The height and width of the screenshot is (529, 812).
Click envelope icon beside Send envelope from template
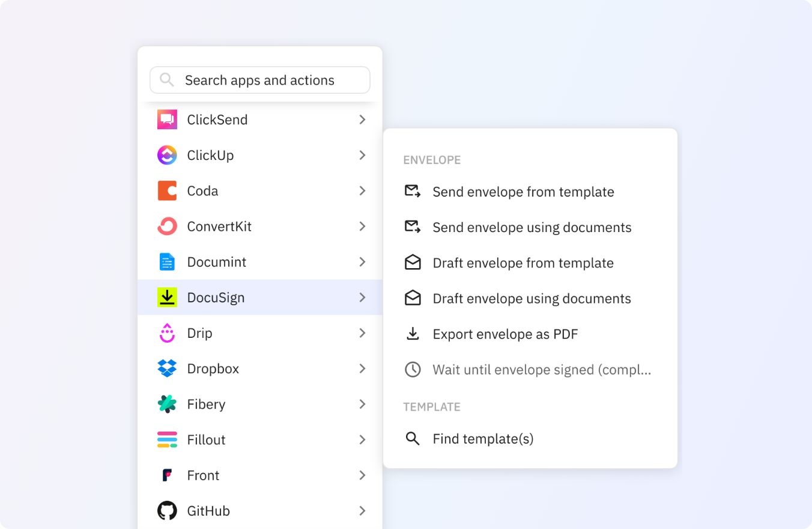(413, 192)
